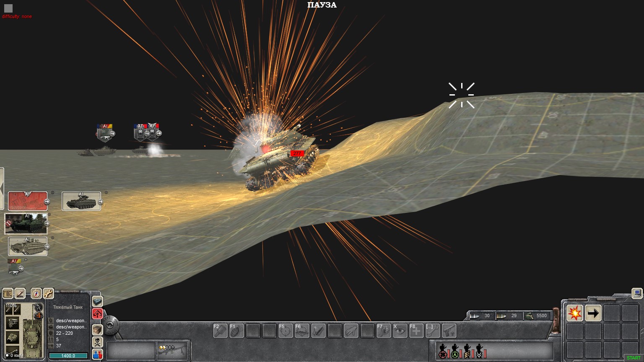Click the arrow on the beige APC card

pyautogui.click(x=47, y=247)
